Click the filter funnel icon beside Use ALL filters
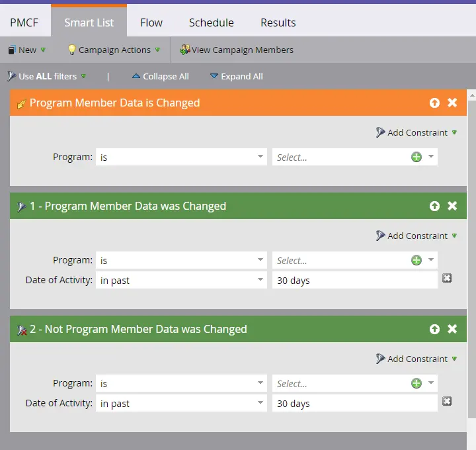This screenshot has width=476, height=450. [11, 76]
